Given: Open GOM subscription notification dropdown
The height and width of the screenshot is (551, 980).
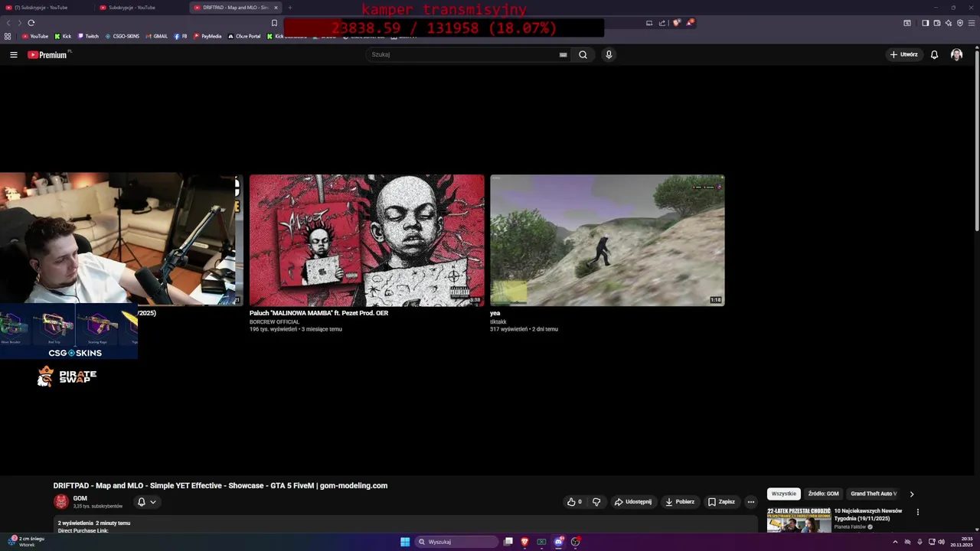Looking at the screenshot, I should 146,502.
